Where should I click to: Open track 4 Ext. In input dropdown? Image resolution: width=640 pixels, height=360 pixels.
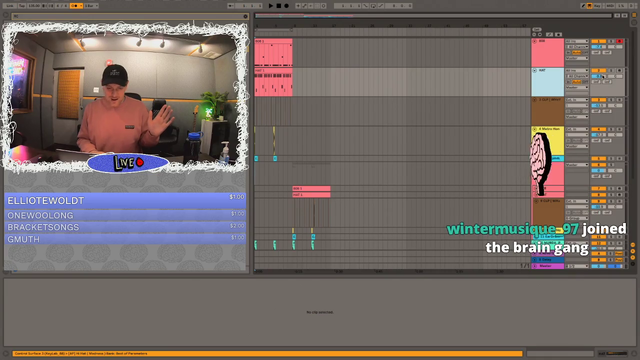(x=576, y=129)
